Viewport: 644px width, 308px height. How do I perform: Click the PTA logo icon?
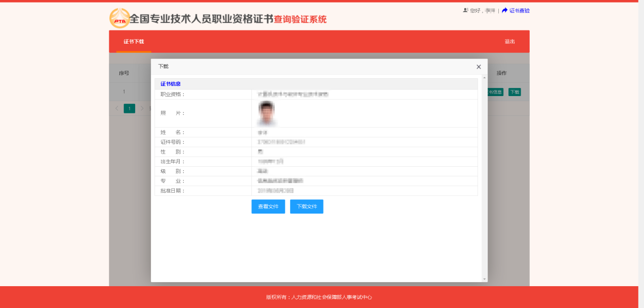(x=119, y=16)
